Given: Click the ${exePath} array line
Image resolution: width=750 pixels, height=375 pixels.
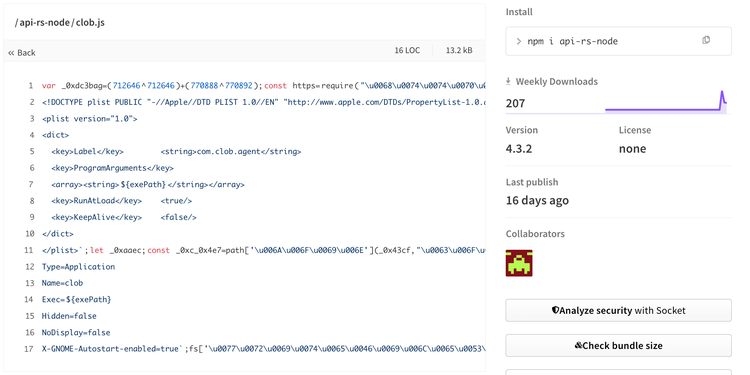Looking at the screenshot, I should 148,184.
